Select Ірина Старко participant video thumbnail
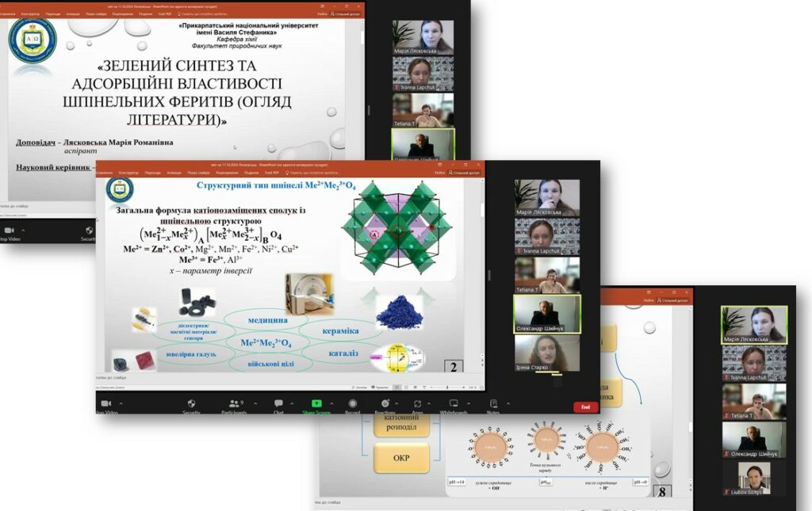This screenshot has width=812, height=511. [x=547, y=353]
